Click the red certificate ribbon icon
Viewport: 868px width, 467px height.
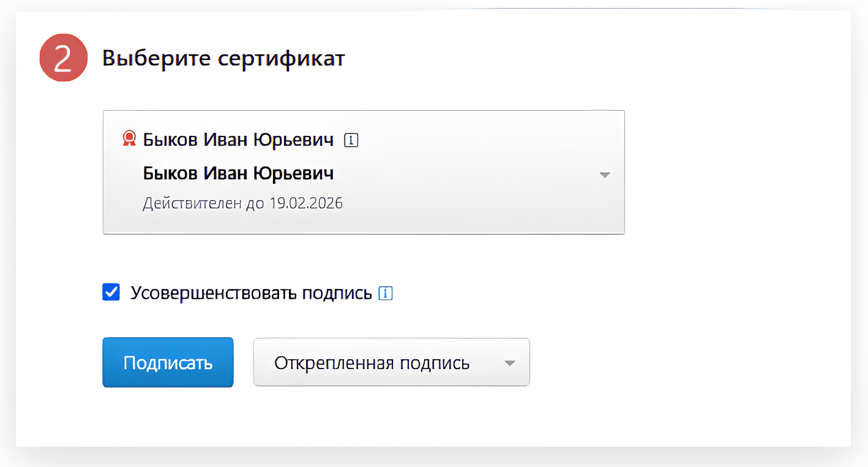pos(129,139)
